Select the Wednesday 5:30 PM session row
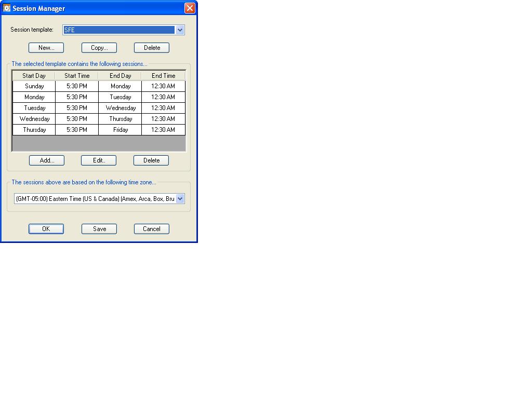The height and width of the screenshot is (393, 532). [x=99, y=119]
